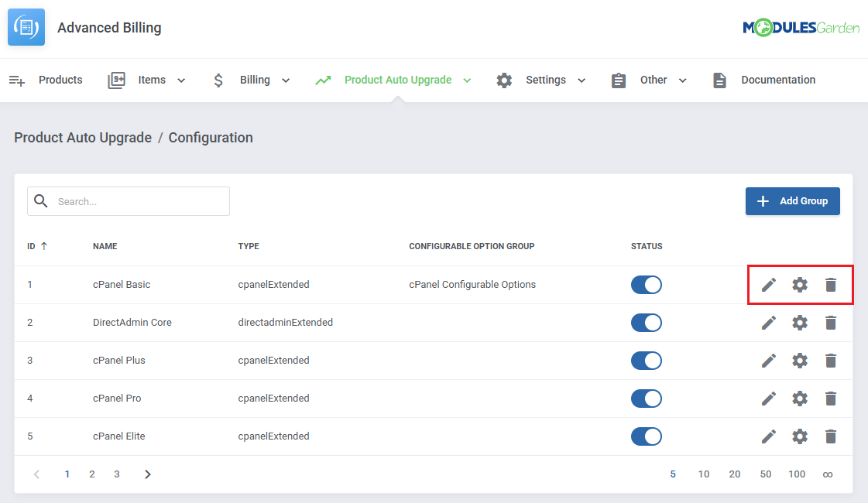Image resolution: width=868 pixels, height=503 pixels.
Task: Open settings gear for cPanel Plus
Action: click(799, 361)
